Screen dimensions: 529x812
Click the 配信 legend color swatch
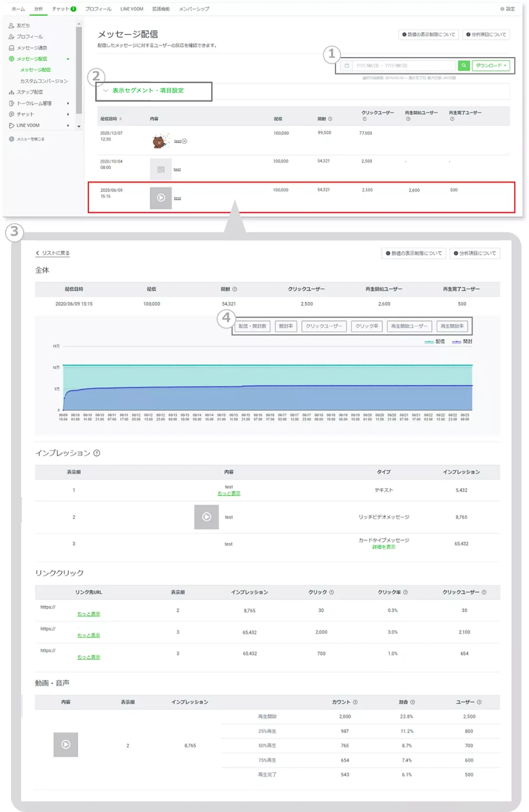429,342
